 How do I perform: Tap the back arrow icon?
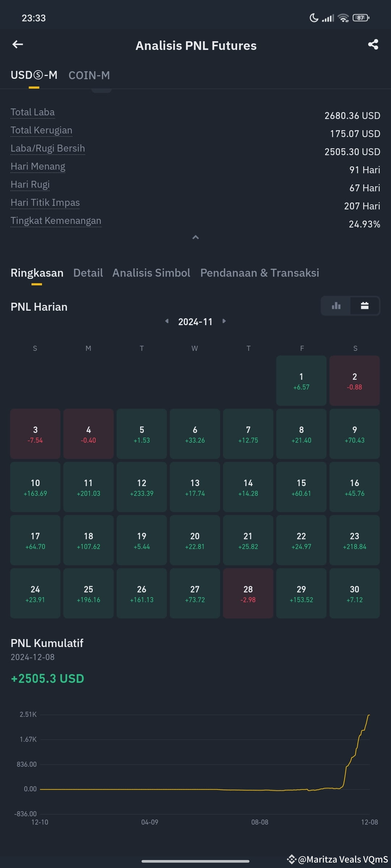(x=18, y=44)
